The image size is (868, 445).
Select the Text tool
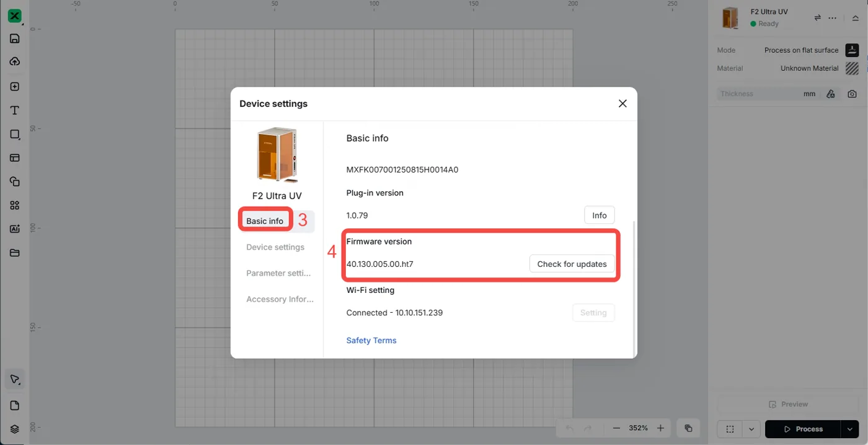click(x=15, y=110)
